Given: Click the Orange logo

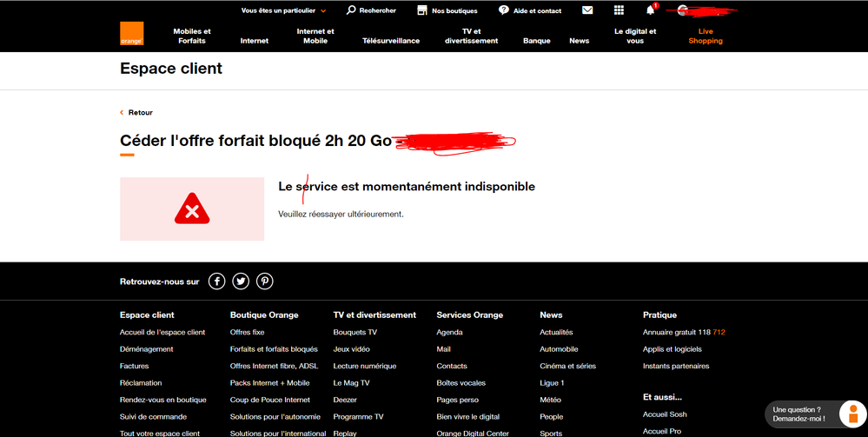Looking at the screenshot, I should click(132, 34).
